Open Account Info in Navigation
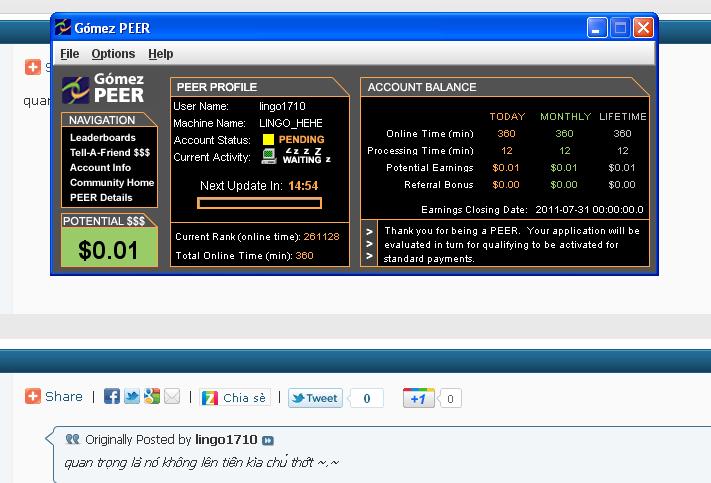The image size is (711, 483). pos(100,167)
